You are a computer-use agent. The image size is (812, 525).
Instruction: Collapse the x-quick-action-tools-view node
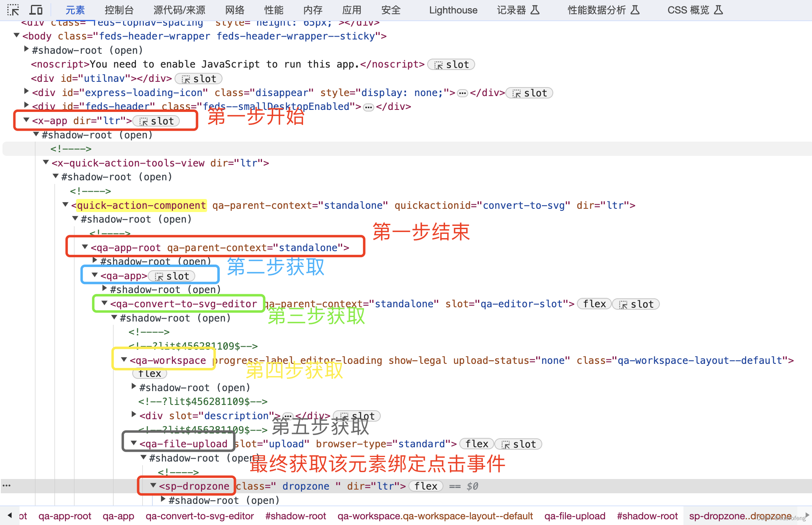coord(46,162)
